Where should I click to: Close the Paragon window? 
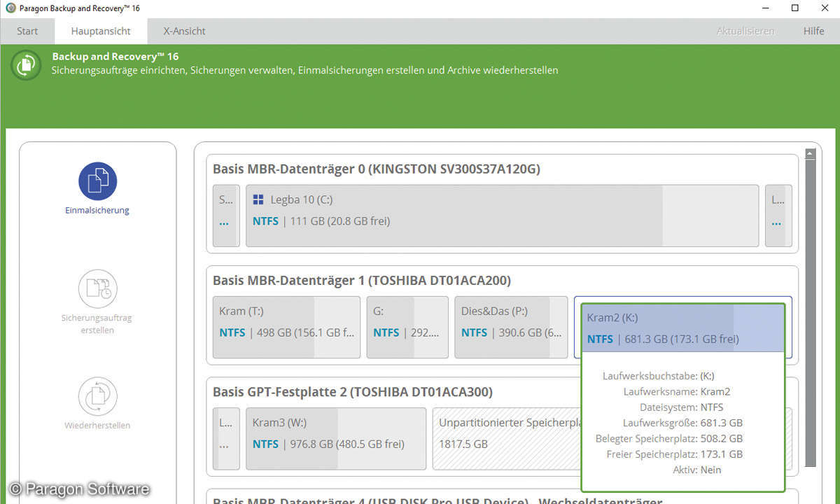[x=825, y=8]
